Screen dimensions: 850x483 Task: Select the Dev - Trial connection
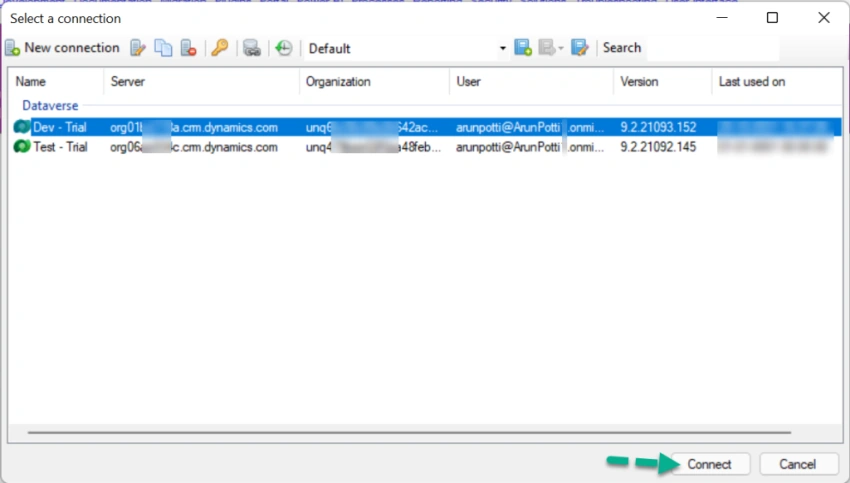tap(427, 127)
